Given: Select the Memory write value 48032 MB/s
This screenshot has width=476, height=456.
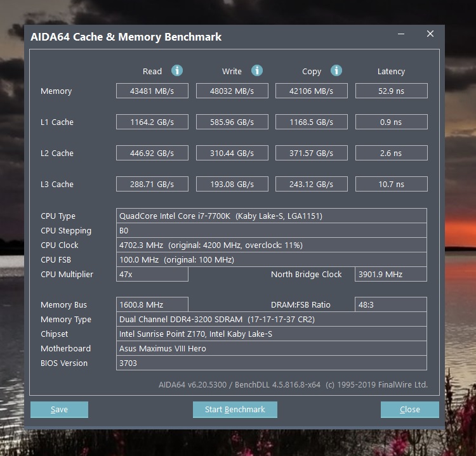Looking at the screenshot, I should click(232, 91).
